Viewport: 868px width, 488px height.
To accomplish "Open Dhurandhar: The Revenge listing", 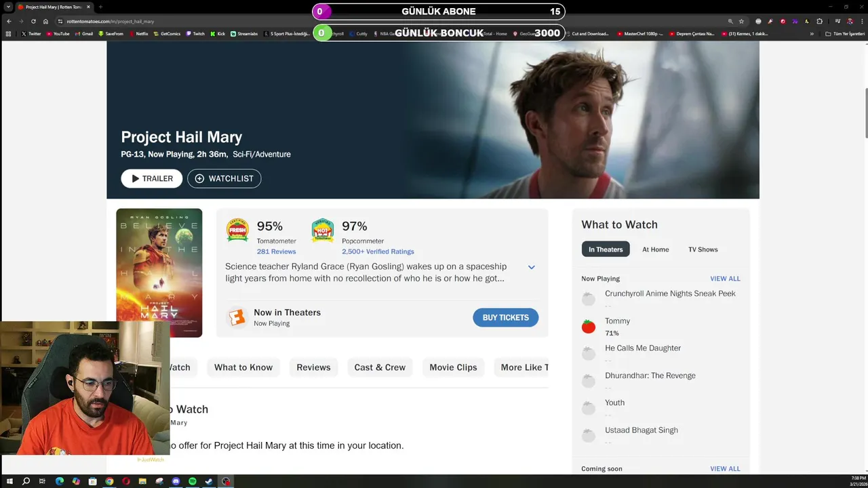I will pos(650,375).
